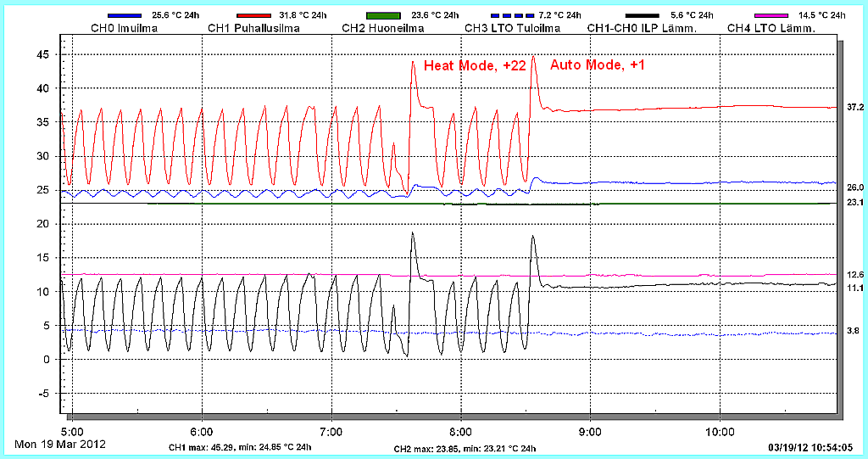The width and height of the screenshot is (868, 459).
Task: Select the 3.8 end value label
Action: (x=852, y=331)
